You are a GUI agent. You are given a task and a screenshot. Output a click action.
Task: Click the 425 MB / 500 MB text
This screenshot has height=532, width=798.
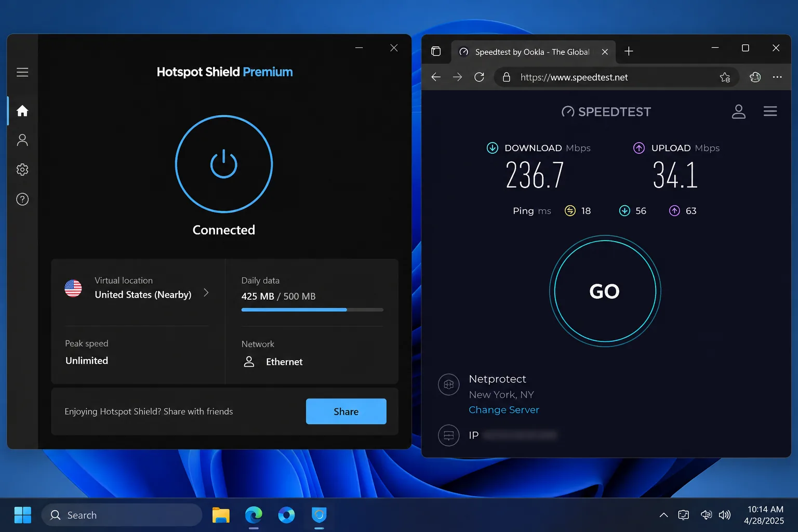point(278,296)
